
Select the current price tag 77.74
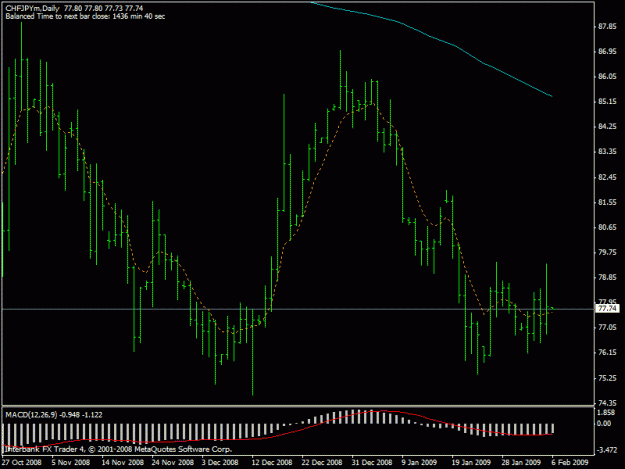(x=607, y=308)
